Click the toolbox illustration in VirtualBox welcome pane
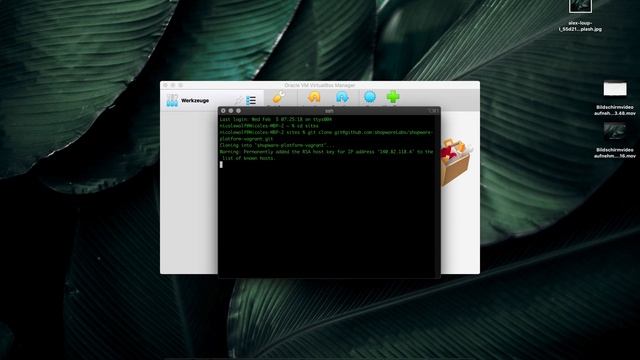The image size is (640, 360). (456, 162)
